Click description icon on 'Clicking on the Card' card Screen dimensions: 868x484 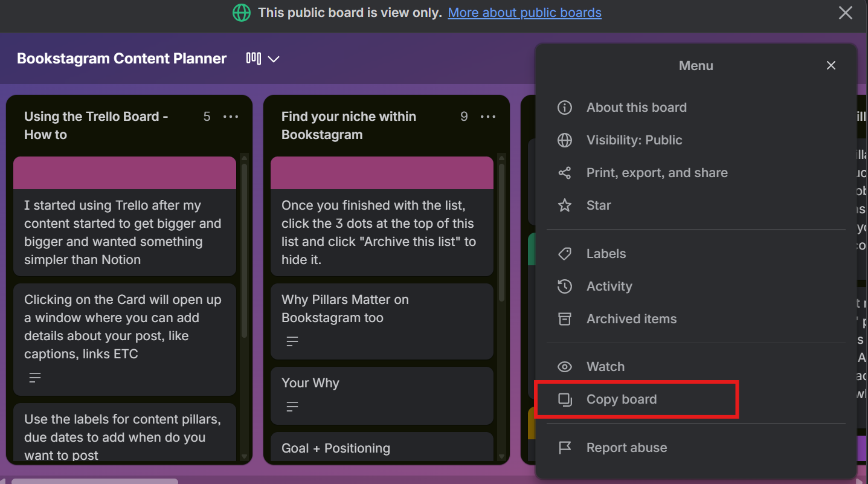pyautogui.click(x=35, y=378)
